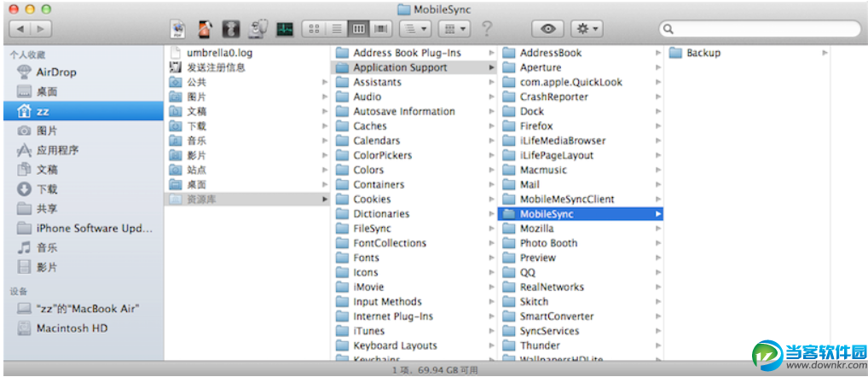Open 音乐 in sidebar favorites

point(84,247)
